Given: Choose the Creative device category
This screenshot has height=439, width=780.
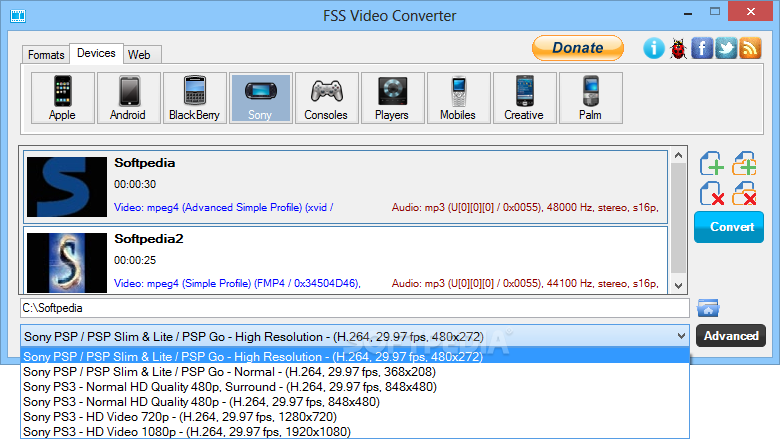Looking at the screenshot, I should click(524, 98).
